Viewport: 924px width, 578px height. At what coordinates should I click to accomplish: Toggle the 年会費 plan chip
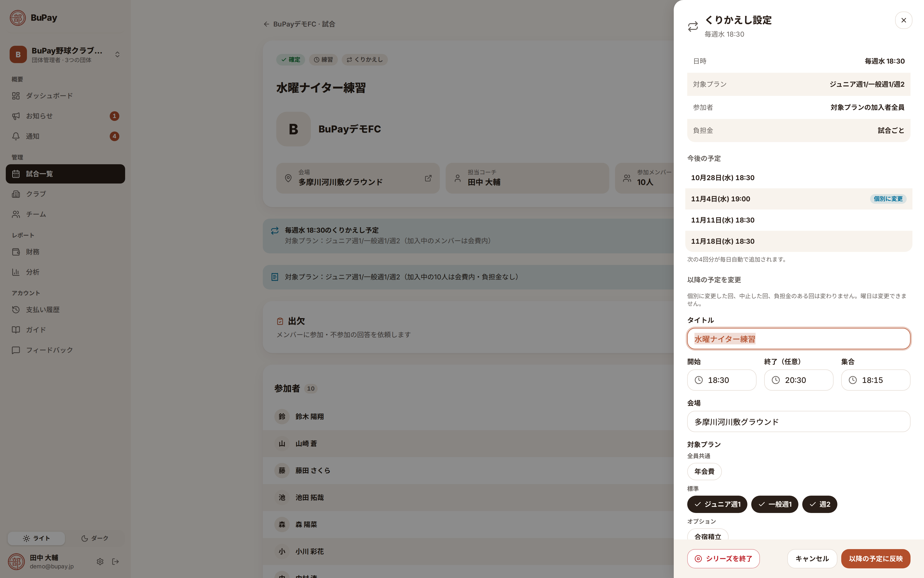[x=704, y=471]
